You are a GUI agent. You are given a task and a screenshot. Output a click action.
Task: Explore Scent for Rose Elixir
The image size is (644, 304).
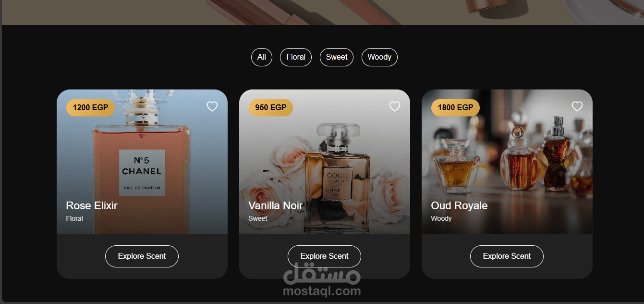point(142,256)
